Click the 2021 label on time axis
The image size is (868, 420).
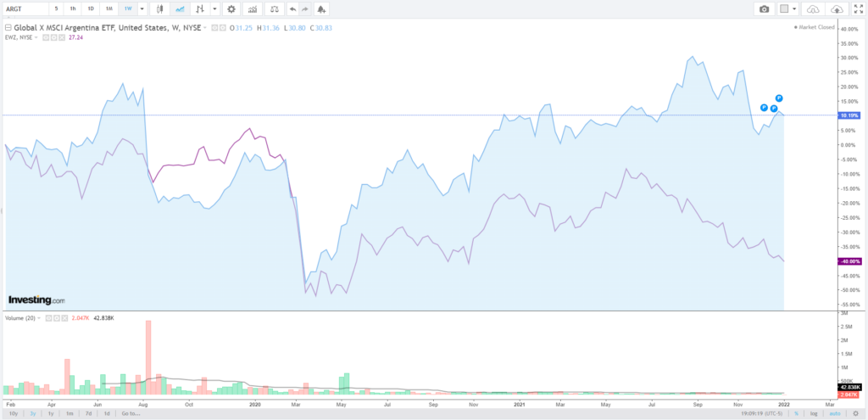pos(520,405)
